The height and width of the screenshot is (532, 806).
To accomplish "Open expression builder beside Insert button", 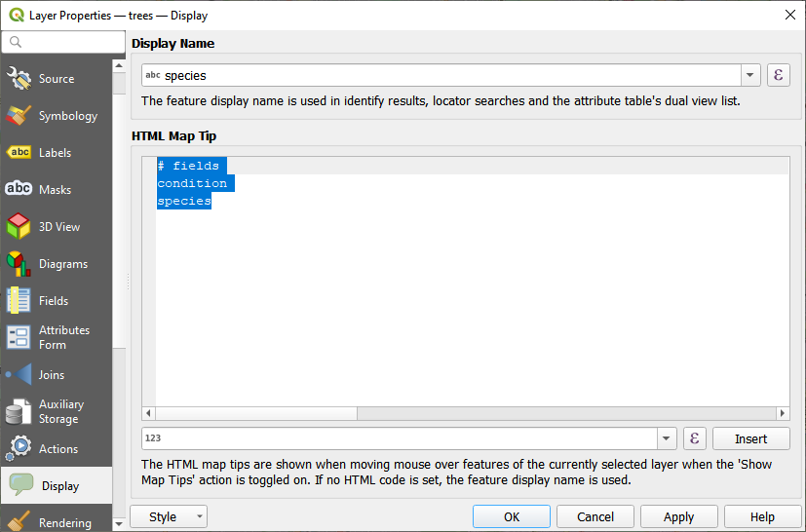I will (x=695, y=438).
